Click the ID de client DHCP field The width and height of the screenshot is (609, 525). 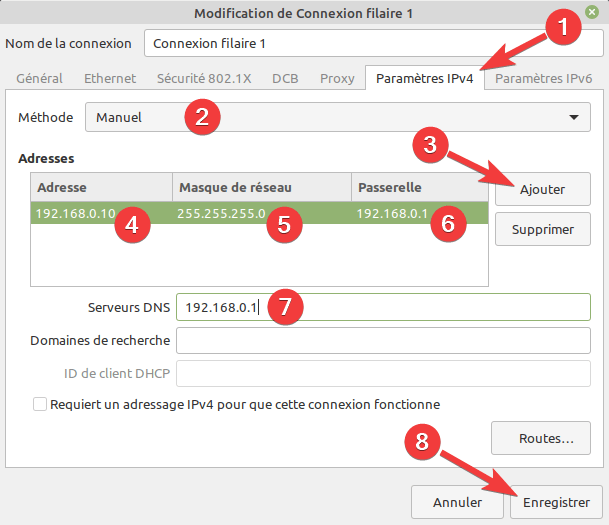click(x=383, y=374)
